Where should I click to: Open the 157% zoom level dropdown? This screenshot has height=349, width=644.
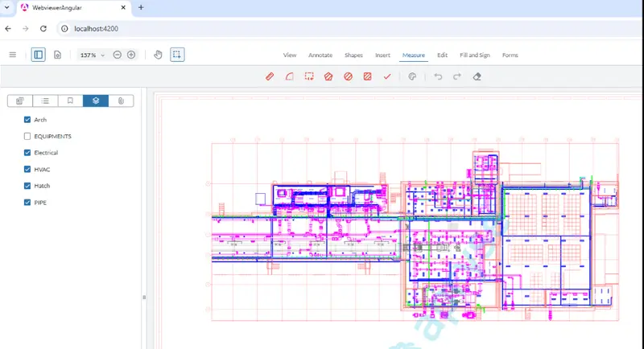coord(91,55)
